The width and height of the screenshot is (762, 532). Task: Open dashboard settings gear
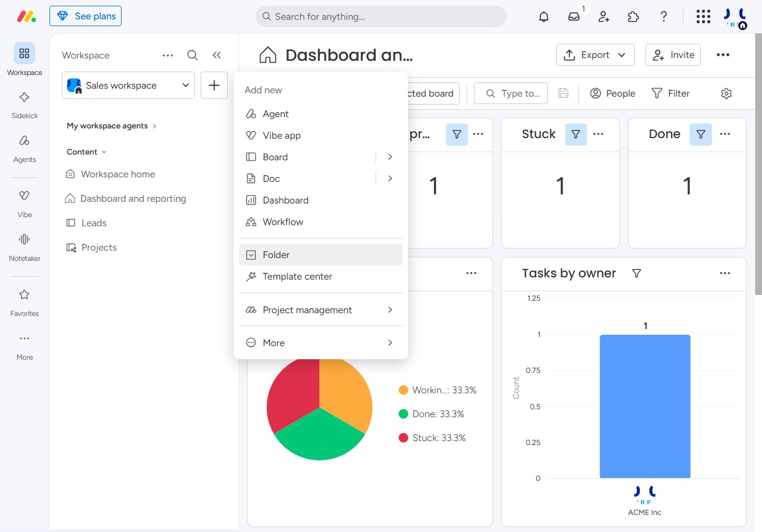726,93
